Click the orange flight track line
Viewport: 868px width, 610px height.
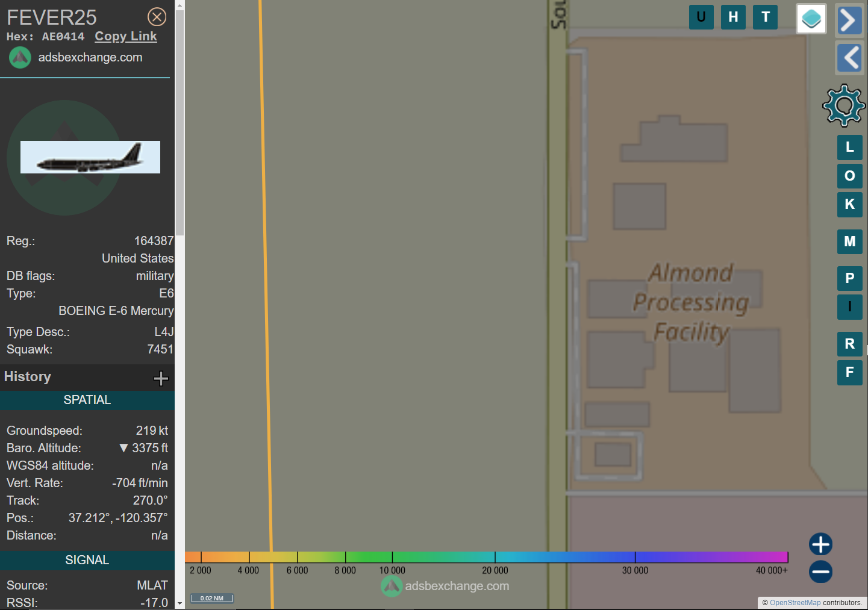[x=266, y=301]
